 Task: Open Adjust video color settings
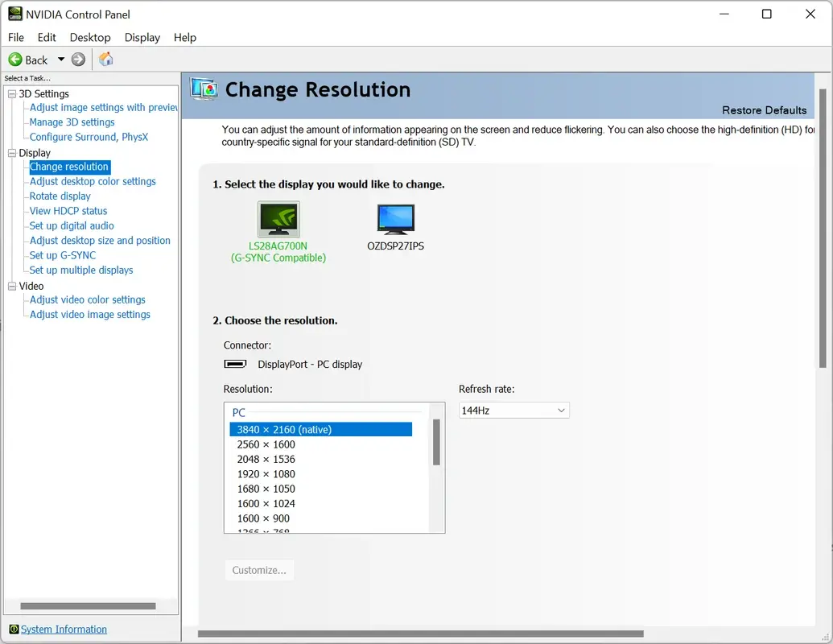coord(87,299)
